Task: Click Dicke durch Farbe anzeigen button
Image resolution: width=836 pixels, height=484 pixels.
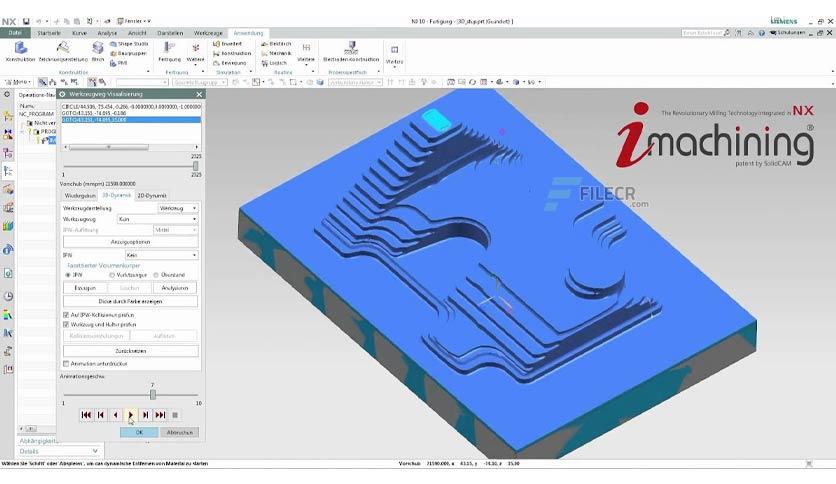Action: 131,301
